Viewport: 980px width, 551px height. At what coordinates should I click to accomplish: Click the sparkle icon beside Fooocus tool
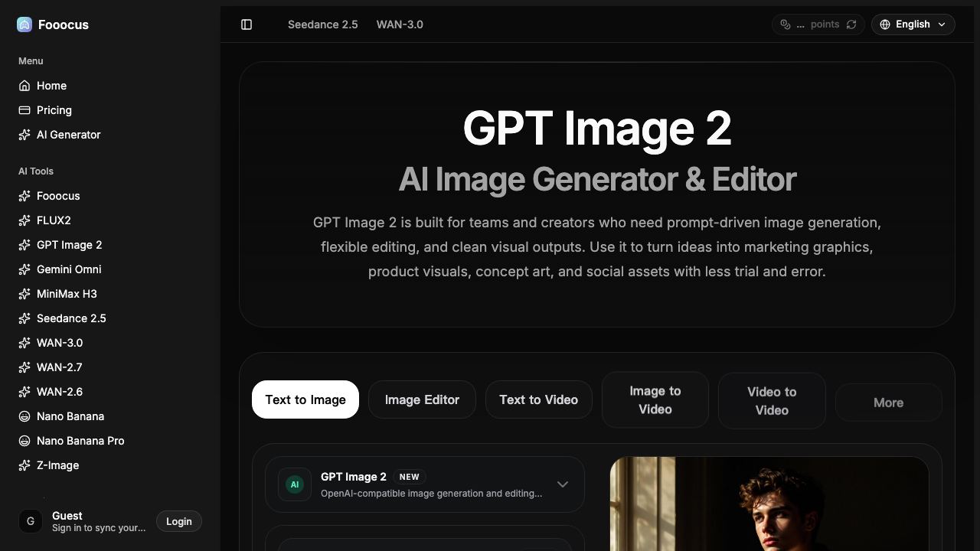[24, 196]
